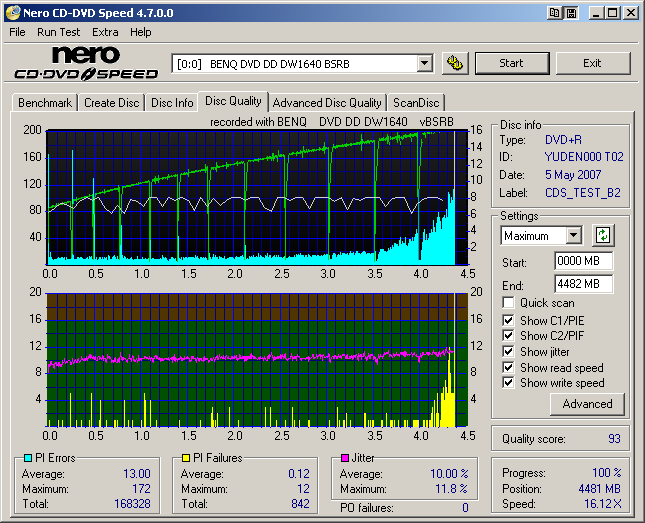The height and width of the screenshot is (523, 645).
Task: Click the Start button
Action: click(512, 63)
